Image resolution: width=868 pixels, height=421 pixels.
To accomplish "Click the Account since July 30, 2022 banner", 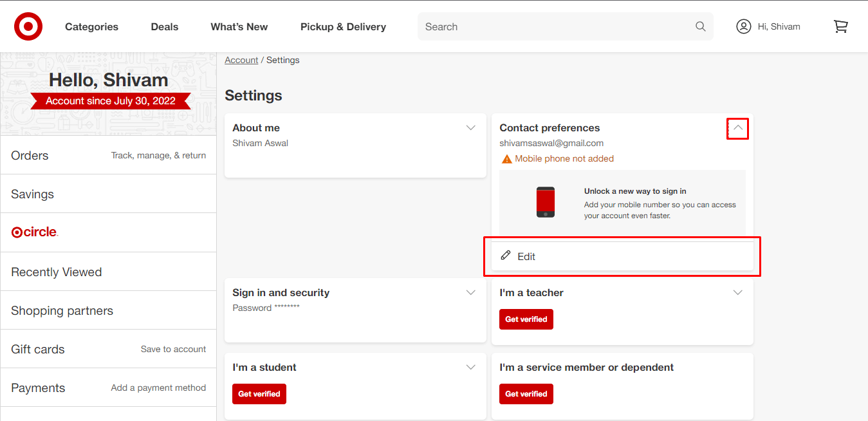I will 111,101.
